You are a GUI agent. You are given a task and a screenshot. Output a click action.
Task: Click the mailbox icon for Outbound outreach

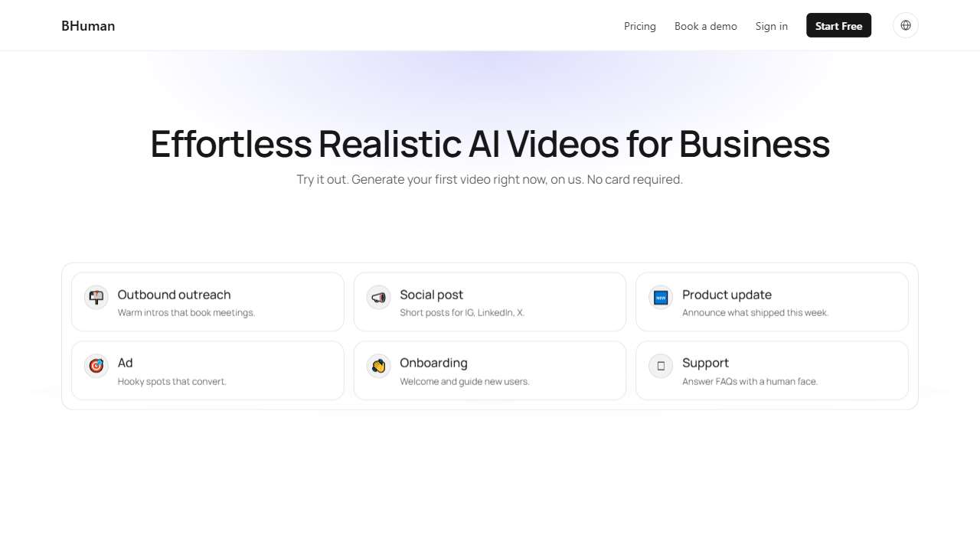point(96,297)
